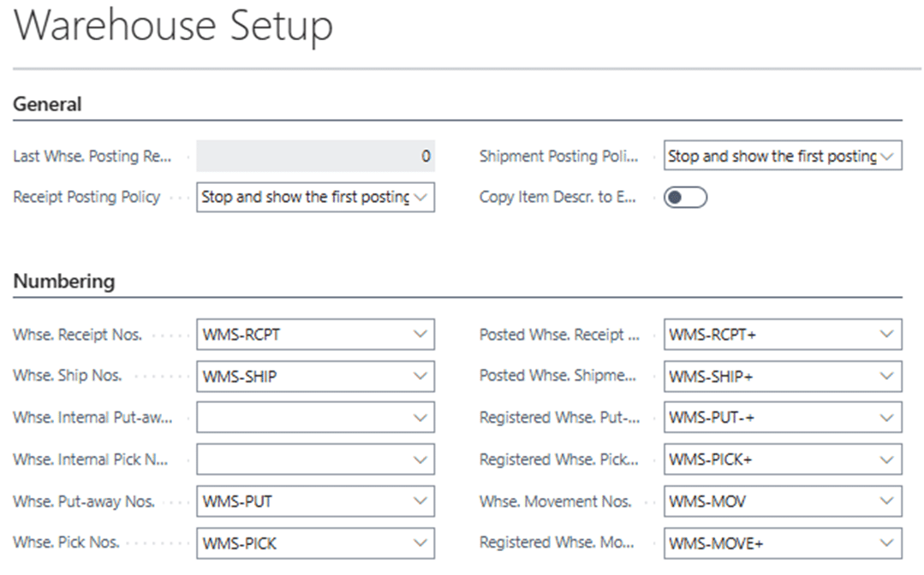
Task: Toggle Copy Item Descr. to Entries switch
Action: pos(685,198)
